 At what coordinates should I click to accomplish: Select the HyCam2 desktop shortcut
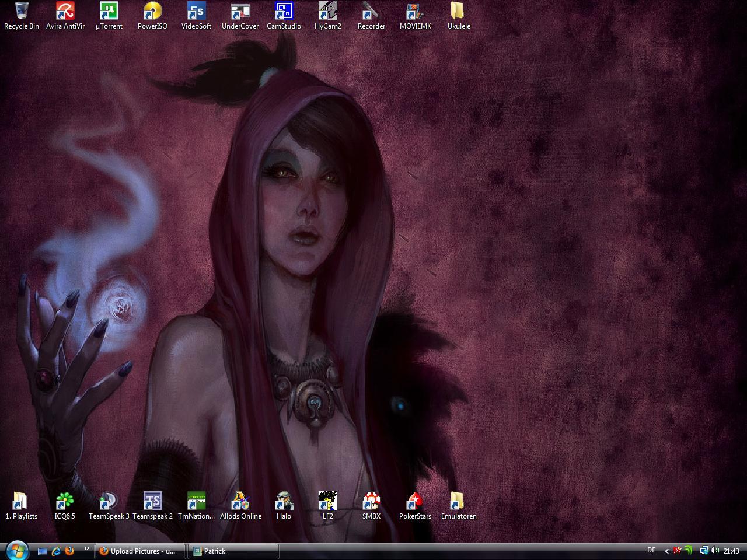click(328, 16)
